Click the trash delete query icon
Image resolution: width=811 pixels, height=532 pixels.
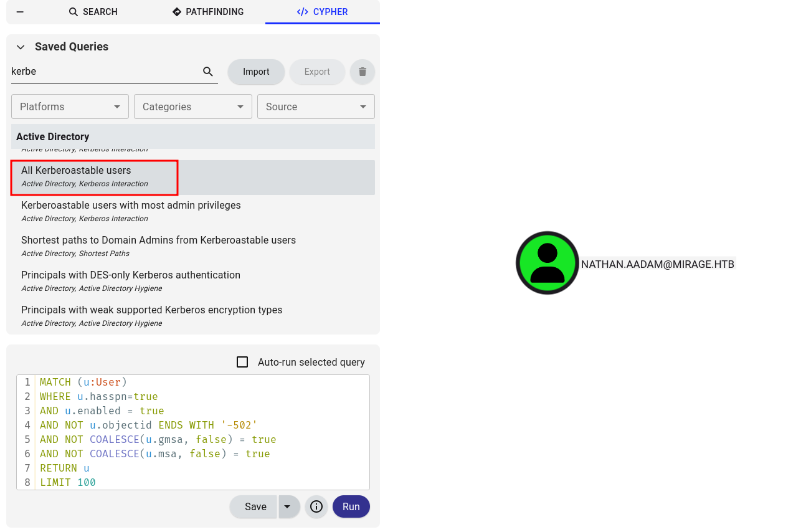(363, 72)
